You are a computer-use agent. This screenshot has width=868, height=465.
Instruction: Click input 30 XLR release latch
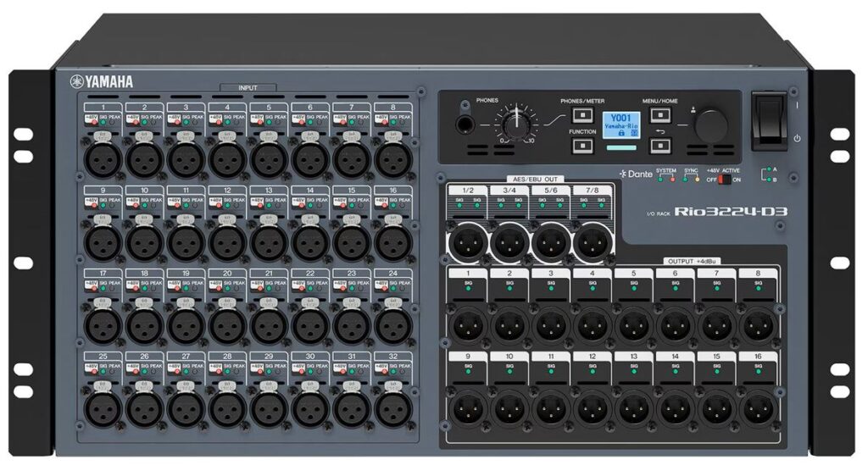[x=310, y=386]
